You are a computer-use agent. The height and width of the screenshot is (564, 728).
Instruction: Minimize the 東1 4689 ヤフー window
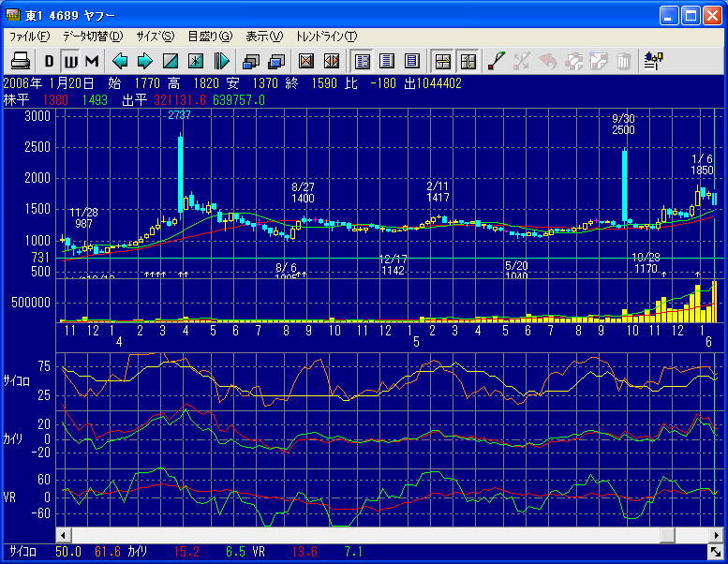pyautogui.click(x=669, y=15)
